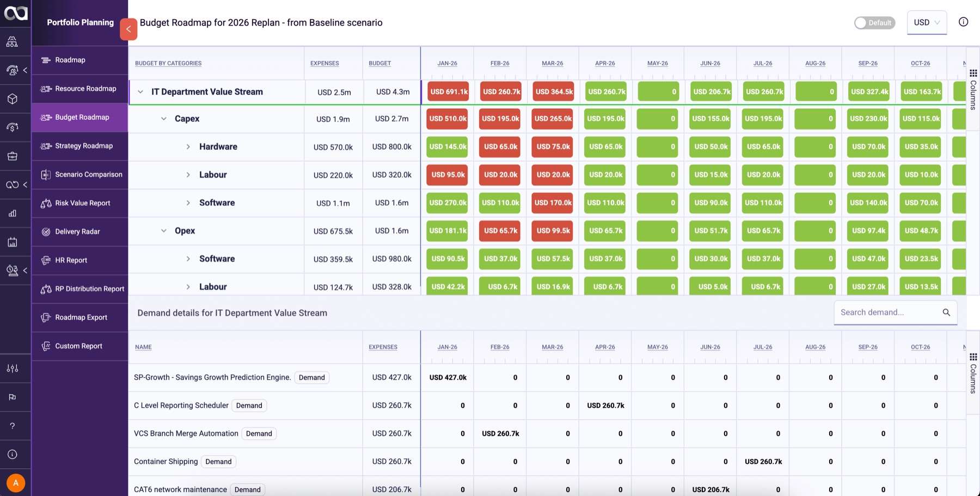Click the magnifier icon in the demand search box

(x=946, y=313)
